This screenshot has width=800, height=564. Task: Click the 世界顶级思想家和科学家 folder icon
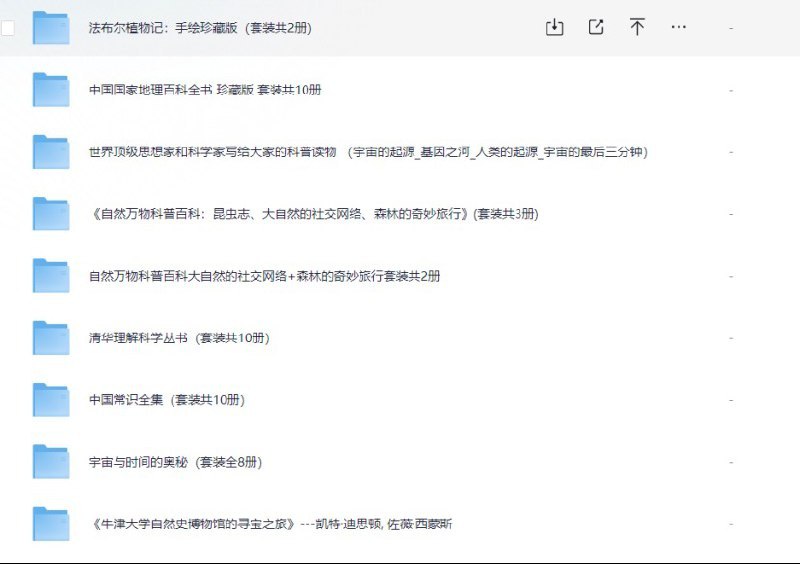click(51, 152)
